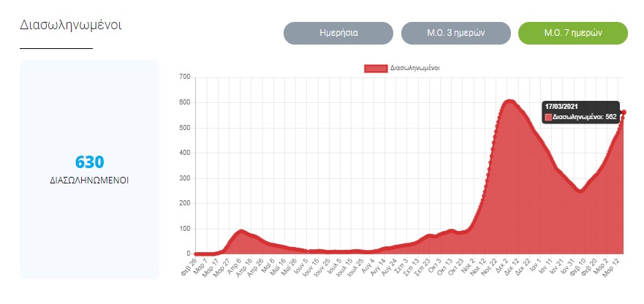Click the chart peak near Δεκ 2
Image resolution: width=644 pixels, height=304 pixels.
[x=509, y=102]
